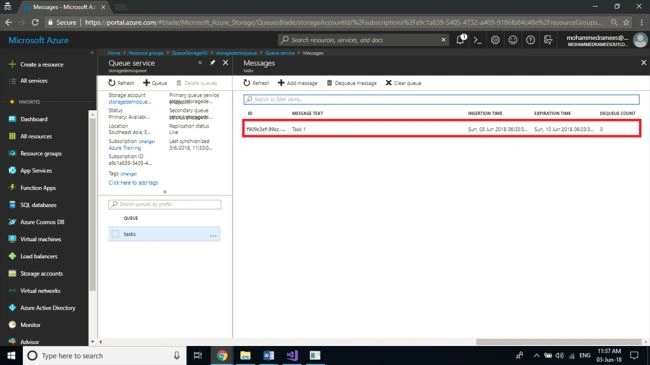Click the search resources box
The height and width of the screenshot is (365, 650).
tap(363, 40)
